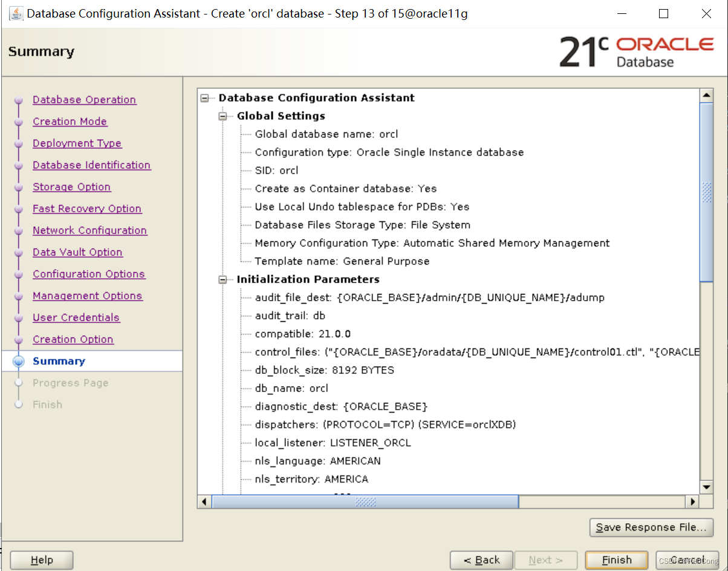Screen dimensions: 728x571
Task: Click the Initialization Parameters heading text
Action: 308,279
